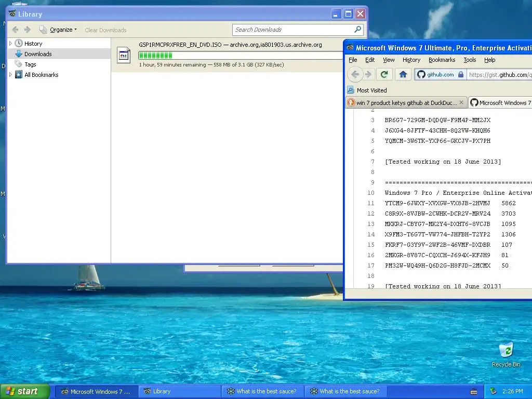Screen dimensions: 532x399
Task: Click key text PM32W-WQ49H-Q6D2G-H8FJD-2MCMX
Action: click(x=437, y=265)
